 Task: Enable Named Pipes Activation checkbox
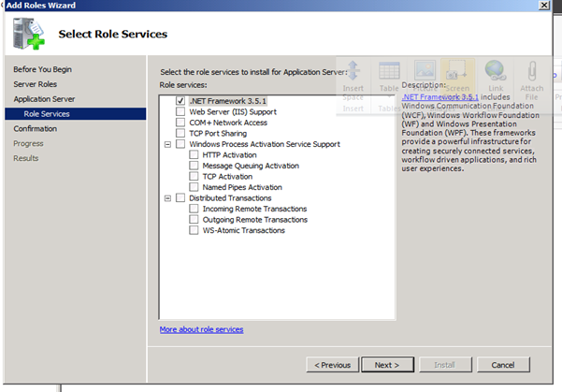[194, 187]
